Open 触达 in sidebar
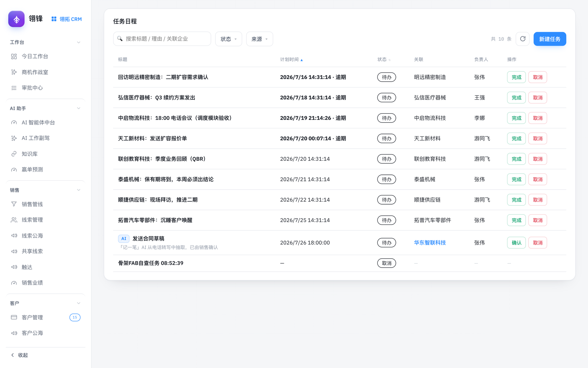The width and height of the screenshot is (588, 368). [x=46, y=267]
